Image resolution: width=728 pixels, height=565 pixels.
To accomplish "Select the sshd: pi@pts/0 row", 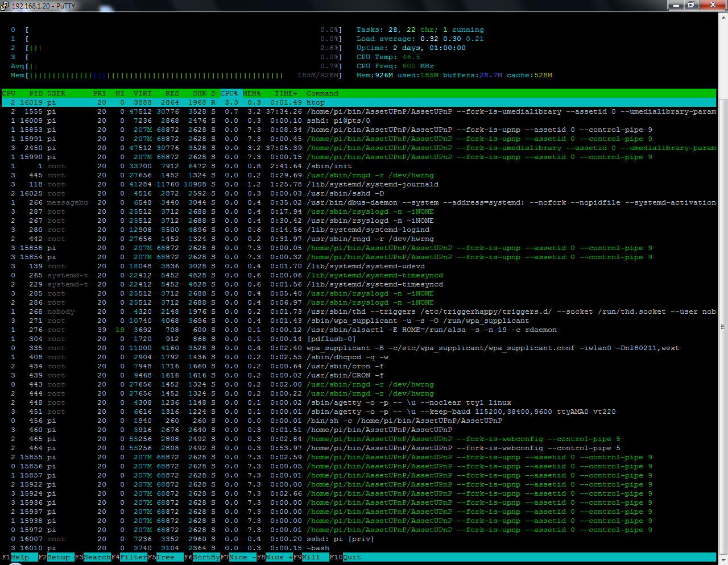I will [359, 121].
